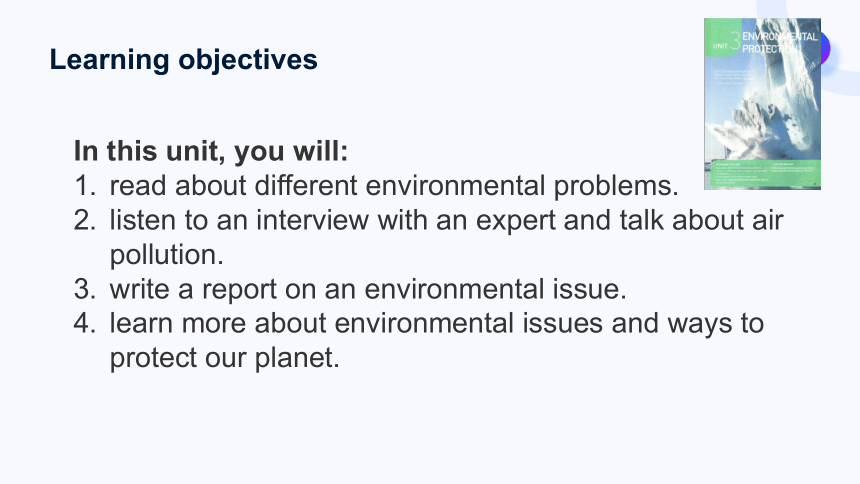Click the word "interview" in objective two

(x=313, y=220)
